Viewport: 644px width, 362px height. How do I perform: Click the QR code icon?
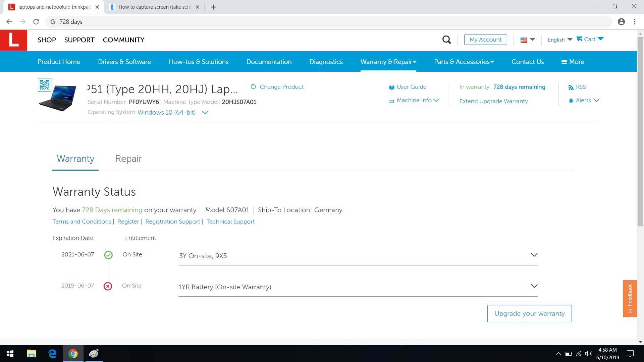44,85
